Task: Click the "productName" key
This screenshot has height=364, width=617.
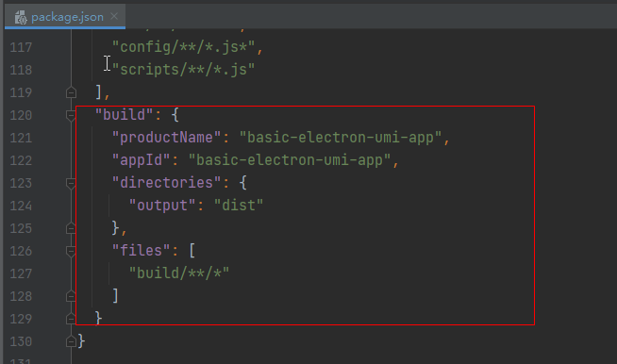Action: 166,138
